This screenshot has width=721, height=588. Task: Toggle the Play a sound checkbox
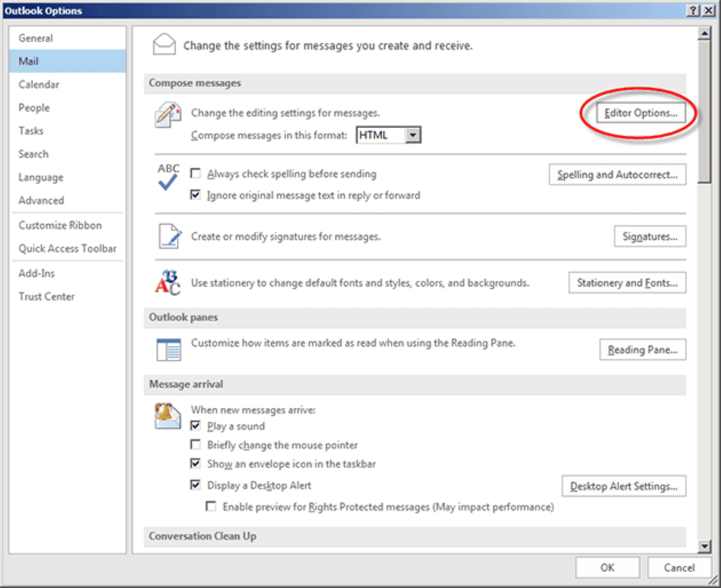[195, 426]
